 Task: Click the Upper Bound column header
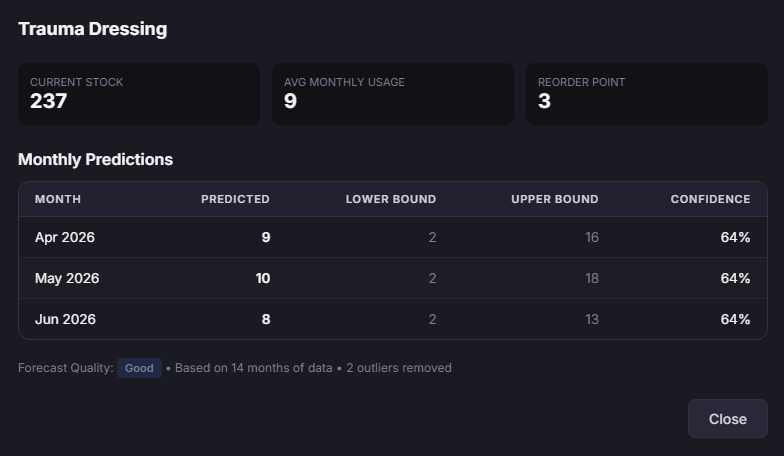554,199
